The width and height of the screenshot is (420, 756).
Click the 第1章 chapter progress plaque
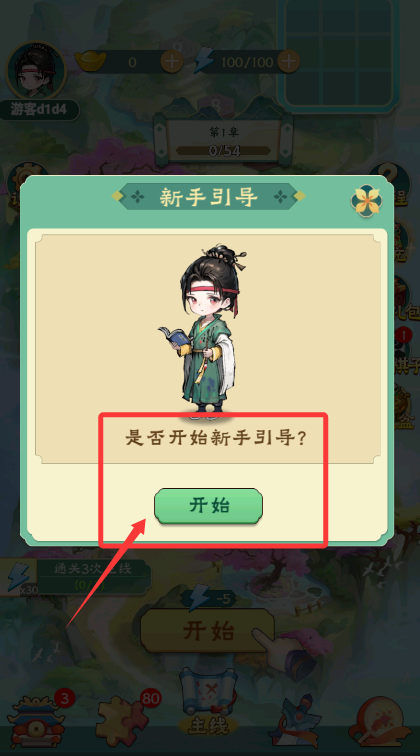tap(225, 140)
